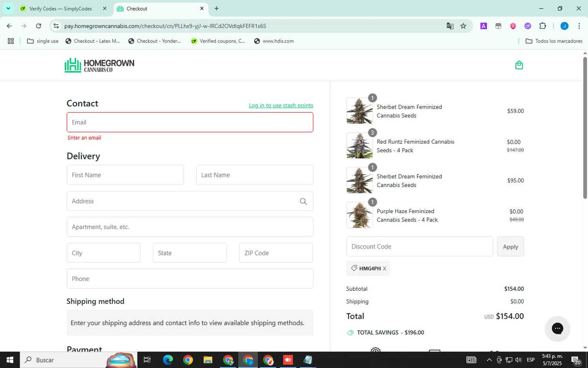Click the total savings tag icon
The width and height of the screenshot is (588, 368).
tap(350, 333)
